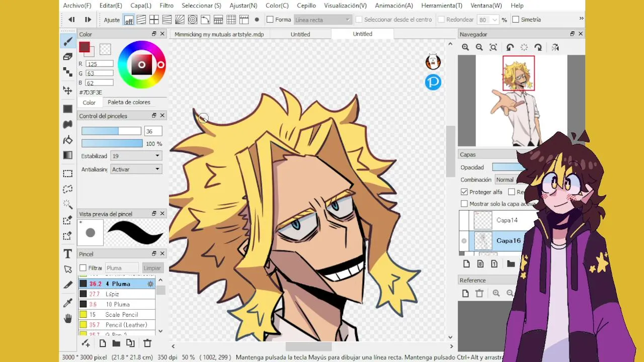Screen dimensions: 644x362
Task: Switch to Paleta de colores tab
Action: [129, 102]
